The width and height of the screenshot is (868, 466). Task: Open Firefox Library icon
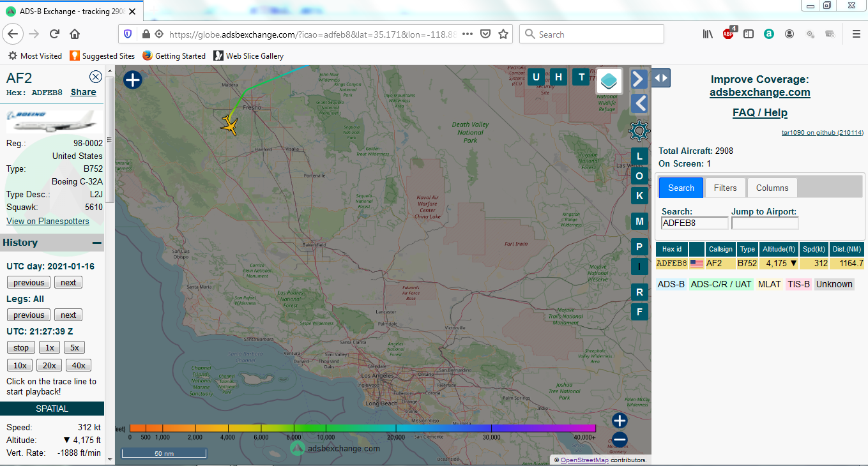(708, 34)
